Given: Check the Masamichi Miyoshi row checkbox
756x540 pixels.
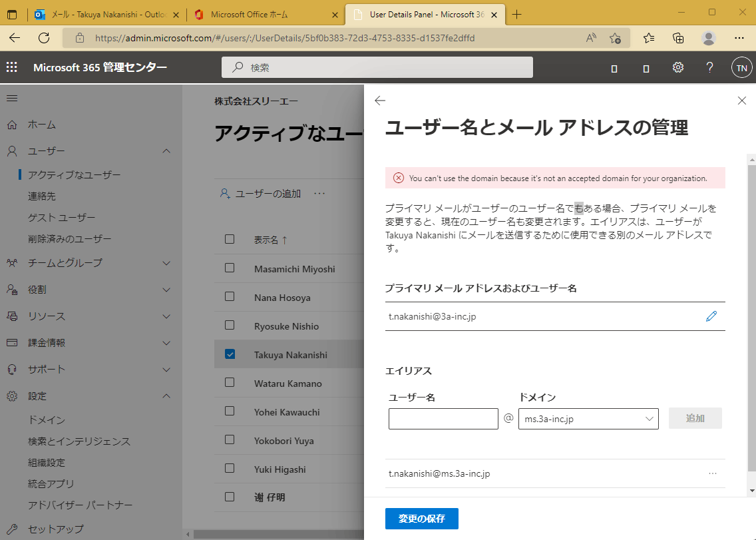Looking at the screenshot, I should pos(230,268).
